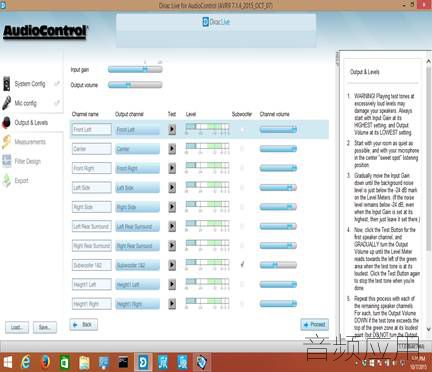Click the Center channel test play button

point(172,149)
